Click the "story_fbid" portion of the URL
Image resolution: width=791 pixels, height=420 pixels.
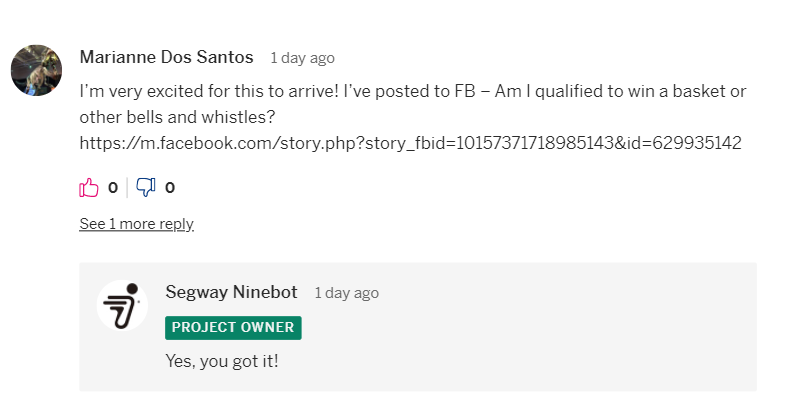tap(407, 143)
